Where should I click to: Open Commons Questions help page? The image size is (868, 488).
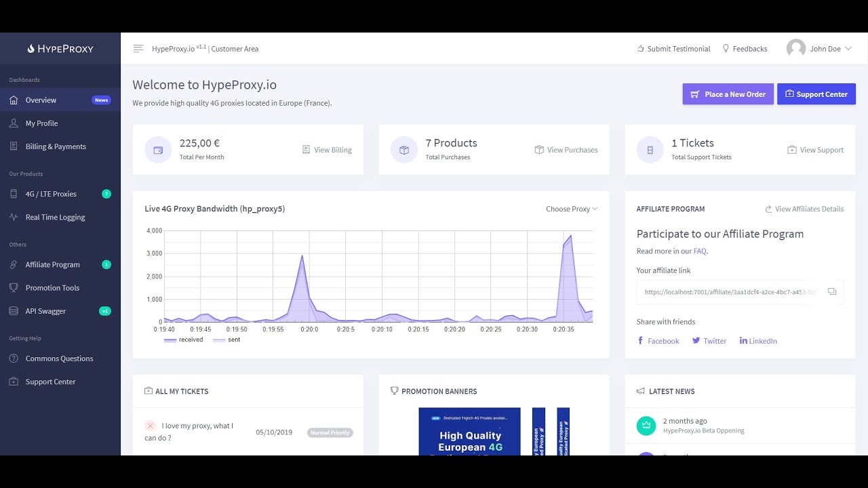coord(60,359)
